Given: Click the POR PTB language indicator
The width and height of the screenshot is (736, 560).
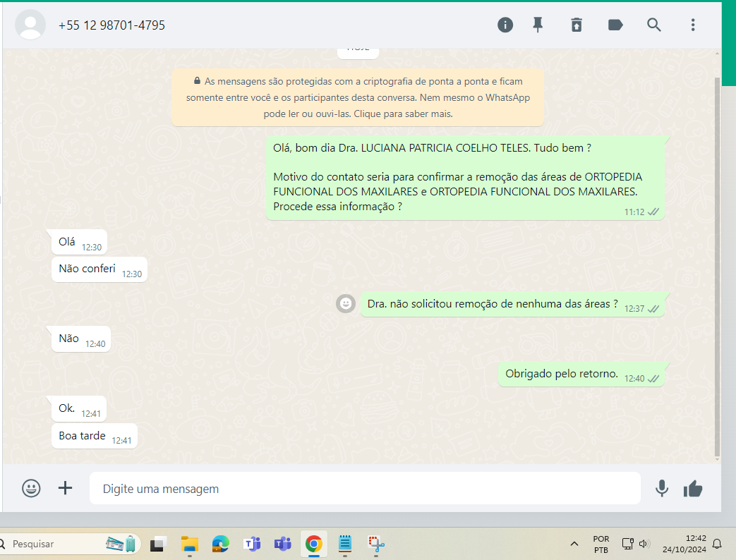Looking at the screenshot, I should click(601, 544).
